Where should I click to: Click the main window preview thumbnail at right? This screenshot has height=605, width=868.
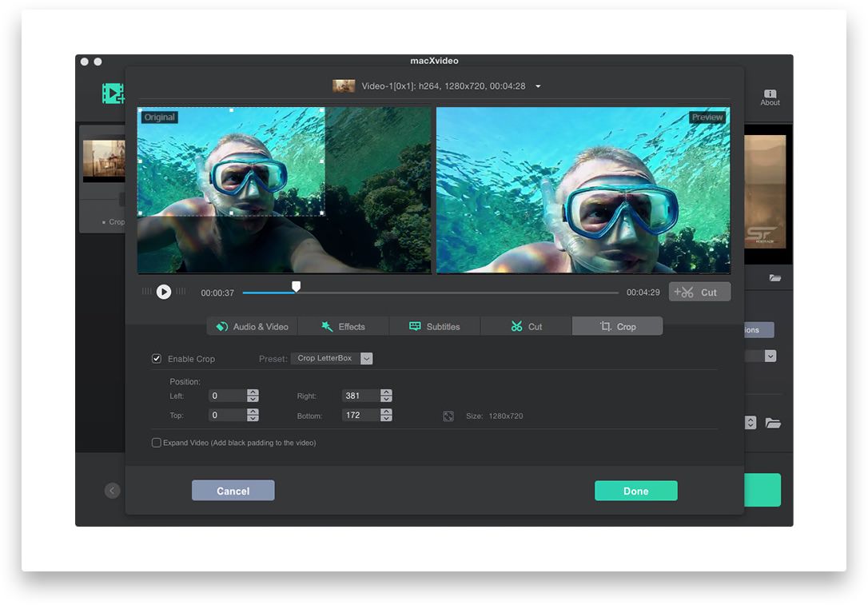[x=765, y=191]
